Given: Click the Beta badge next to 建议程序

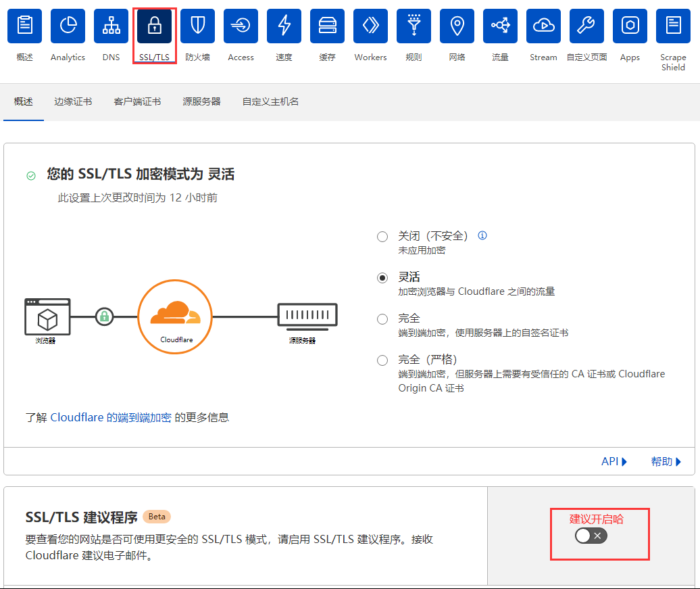Looking at the screenshot, I should (157, 517).
